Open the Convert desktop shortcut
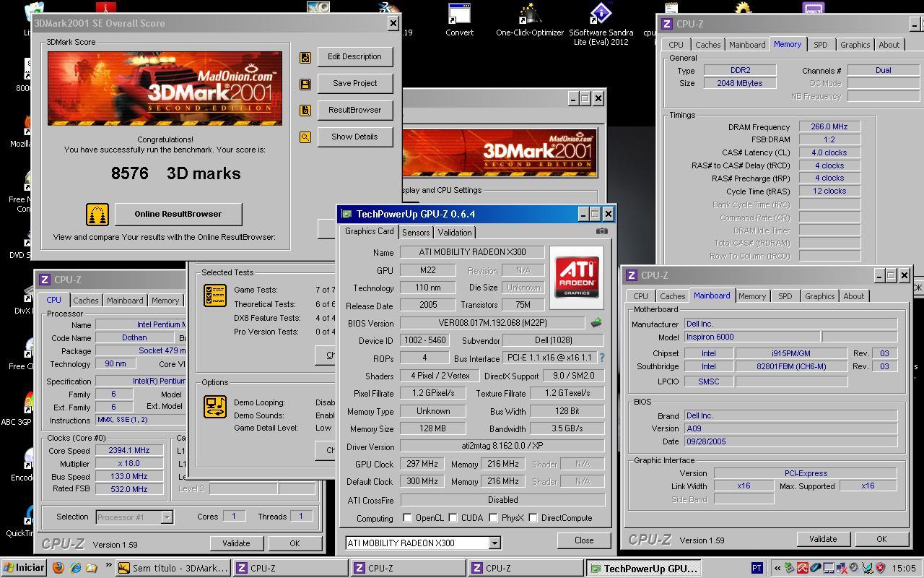 459,20
